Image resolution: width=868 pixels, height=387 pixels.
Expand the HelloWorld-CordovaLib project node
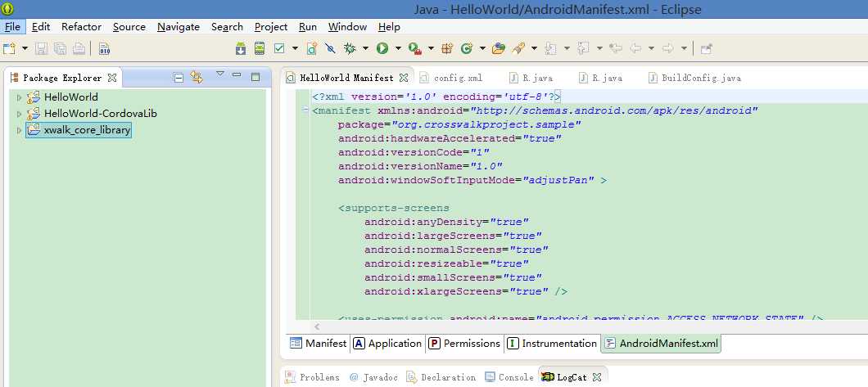(x=20, y=114)
